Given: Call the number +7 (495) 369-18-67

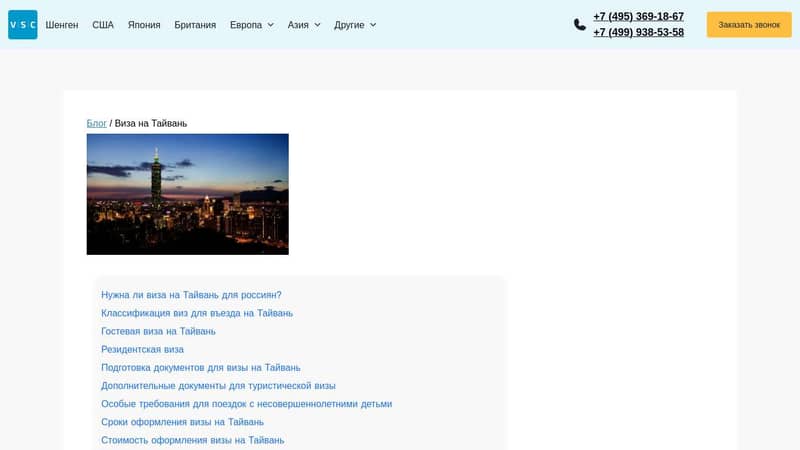Looking at the screenshot, I should [x=638, y=16].
